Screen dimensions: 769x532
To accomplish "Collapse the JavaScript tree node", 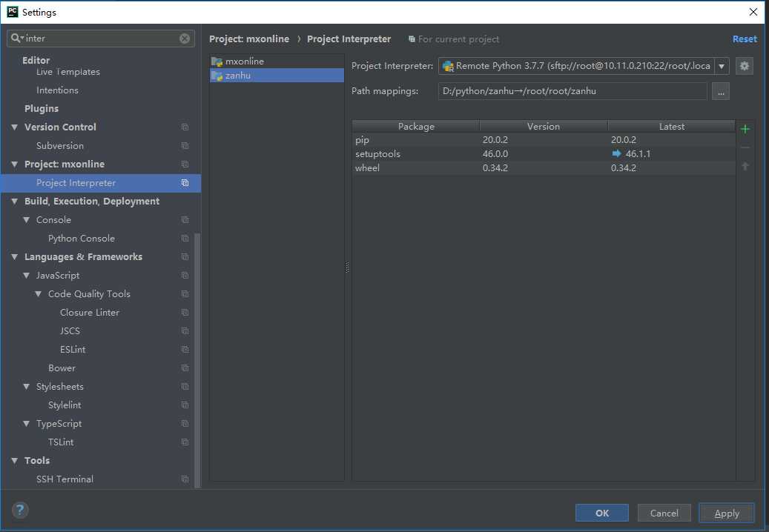I will (x=27, y=276).
